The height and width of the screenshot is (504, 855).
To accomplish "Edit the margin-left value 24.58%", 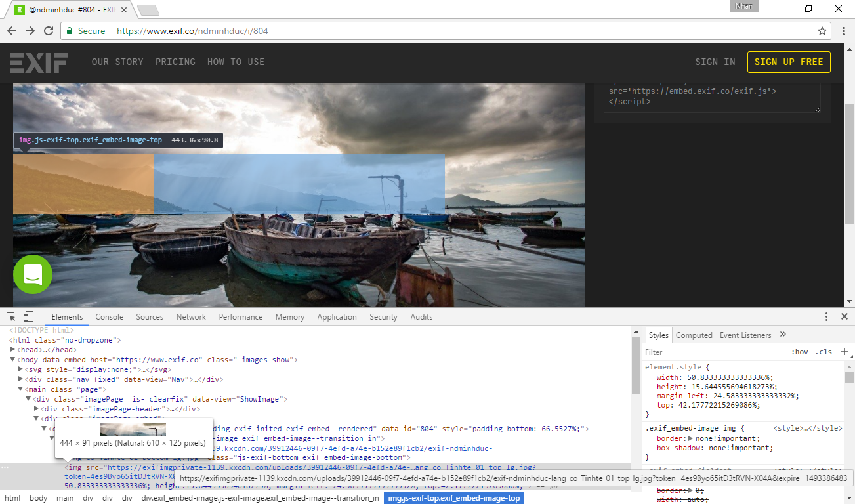I will [x=755, y=396].
